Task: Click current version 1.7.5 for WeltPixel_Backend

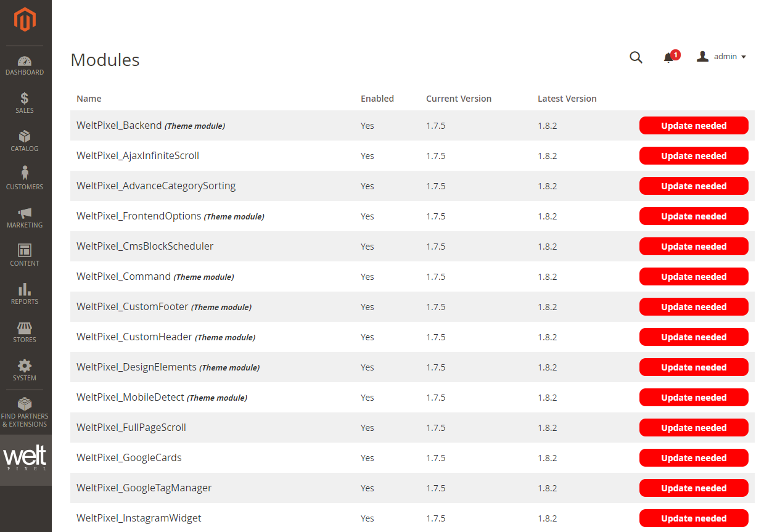Action: pyautogui.click(x=435, y=126)
